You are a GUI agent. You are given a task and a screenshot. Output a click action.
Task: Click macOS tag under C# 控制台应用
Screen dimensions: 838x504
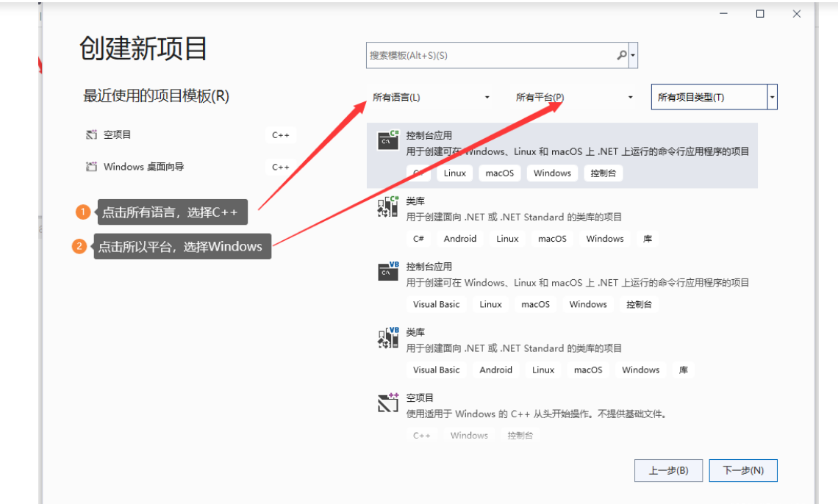pyautogui.click(x=500, y=173)
